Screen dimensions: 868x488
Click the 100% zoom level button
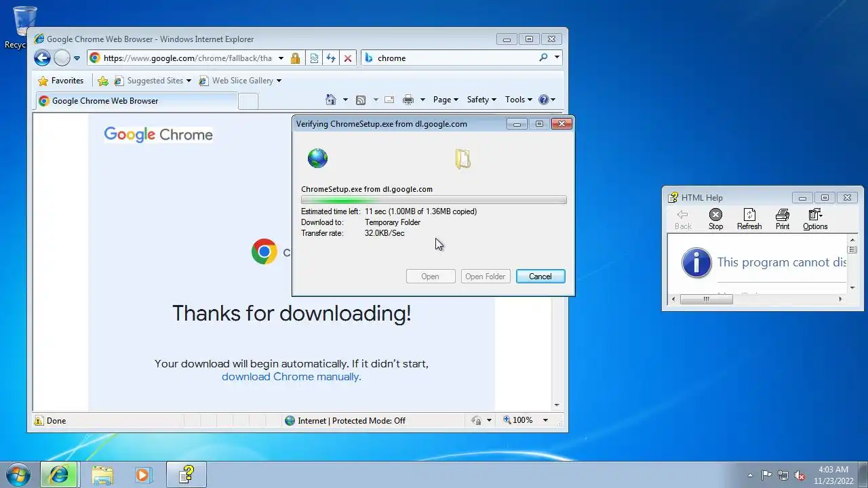coord(518,420)
